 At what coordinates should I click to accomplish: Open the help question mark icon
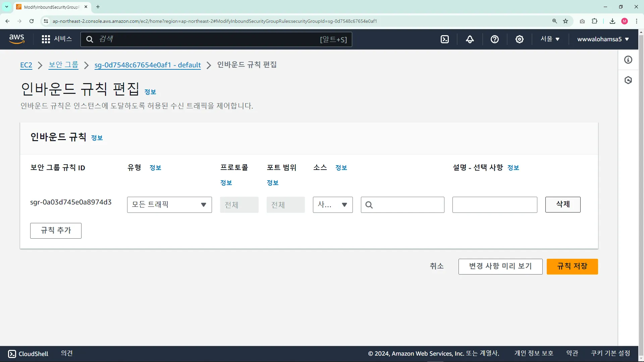pyautogui.click(x=494, y=39)
